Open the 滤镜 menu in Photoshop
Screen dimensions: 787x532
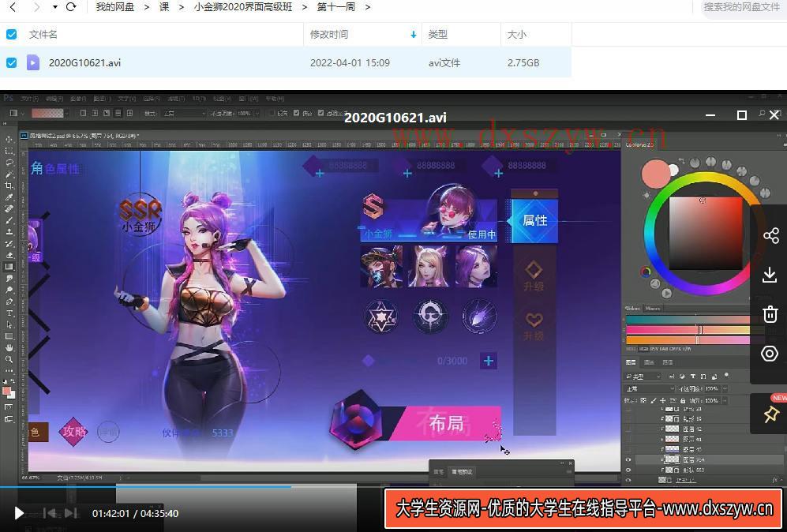[x=176, y=99]
